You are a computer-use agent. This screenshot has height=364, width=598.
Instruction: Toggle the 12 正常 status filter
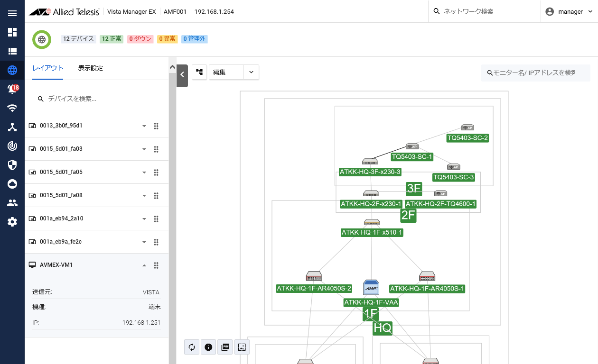click(112, 39)
